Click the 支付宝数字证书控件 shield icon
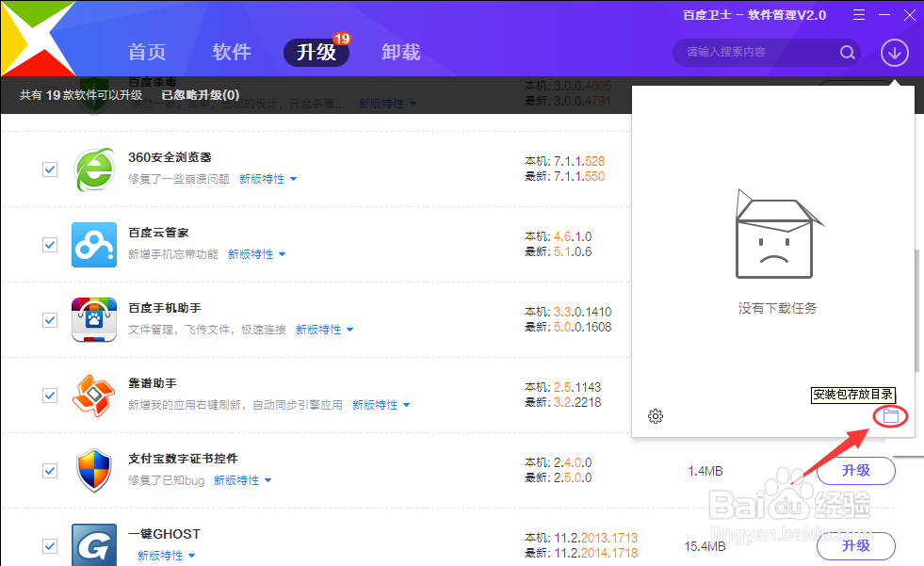 [93, 470]
